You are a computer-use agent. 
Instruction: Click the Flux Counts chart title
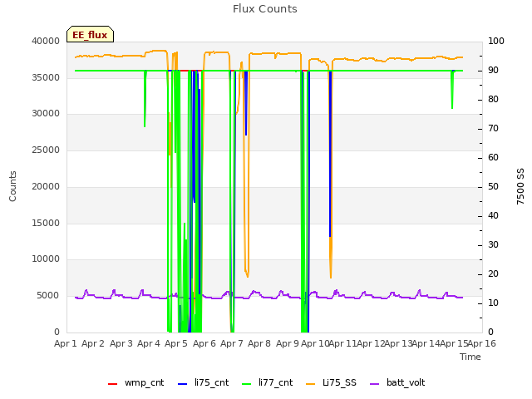(x=265, y=9)
